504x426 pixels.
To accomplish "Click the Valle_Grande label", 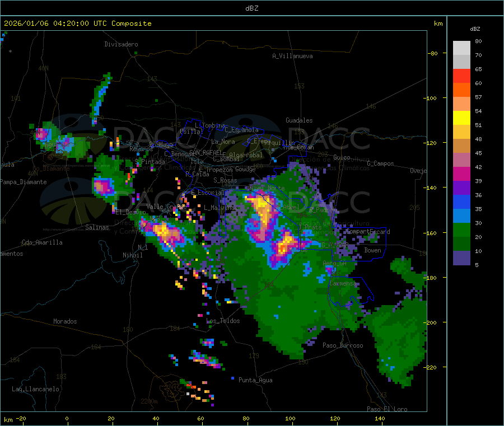I will click(166, 206).
